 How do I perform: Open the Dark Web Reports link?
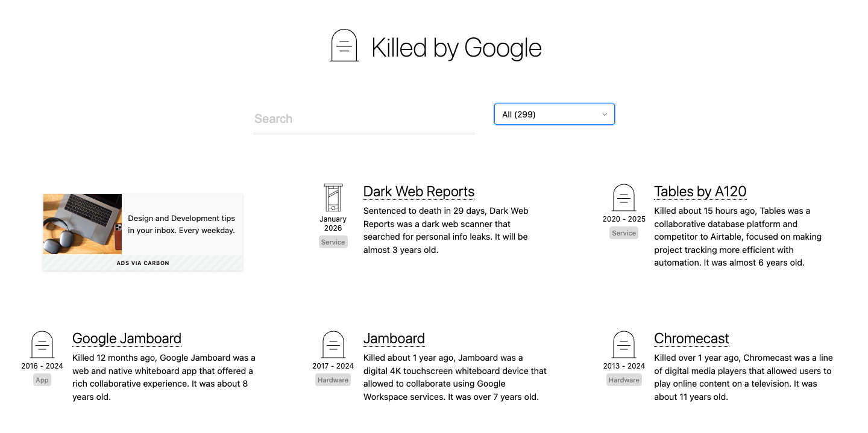(418, 191)
